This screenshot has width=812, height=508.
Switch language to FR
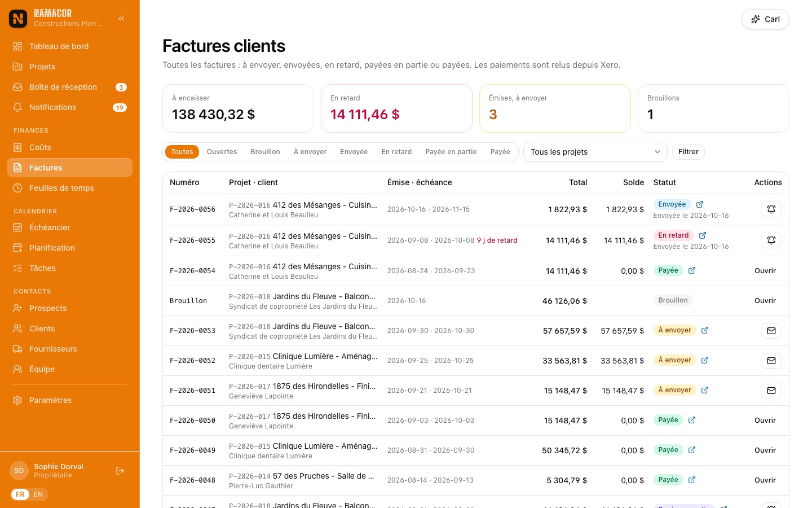pyautogui.click(x=20, y=494)
